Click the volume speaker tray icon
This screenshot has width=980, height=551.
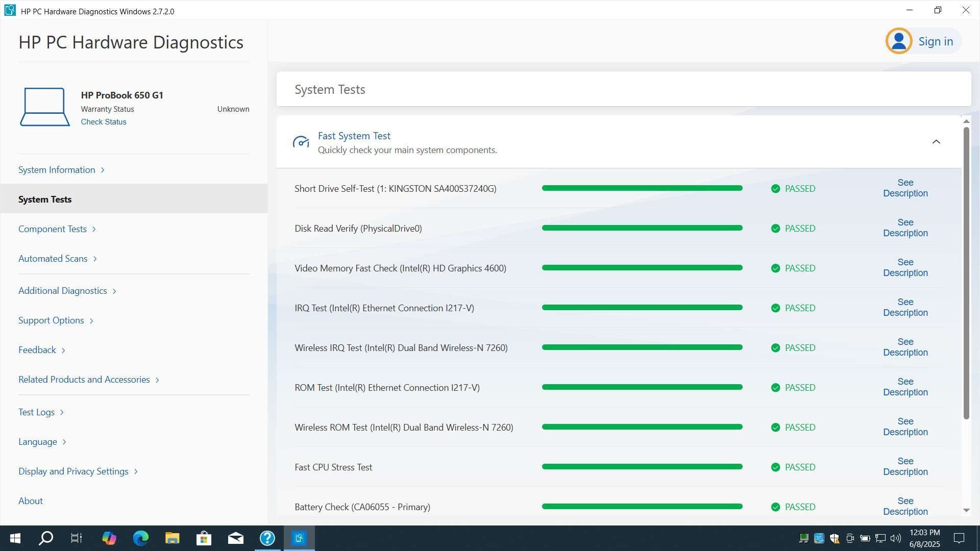click(895, 538)
